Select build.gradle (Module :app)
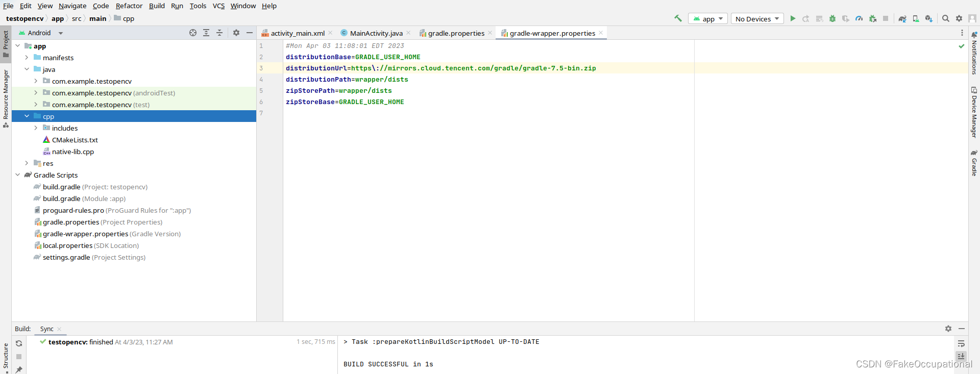Image resolution: width=980 pixels, height=374 pixels. pos(84,198)
